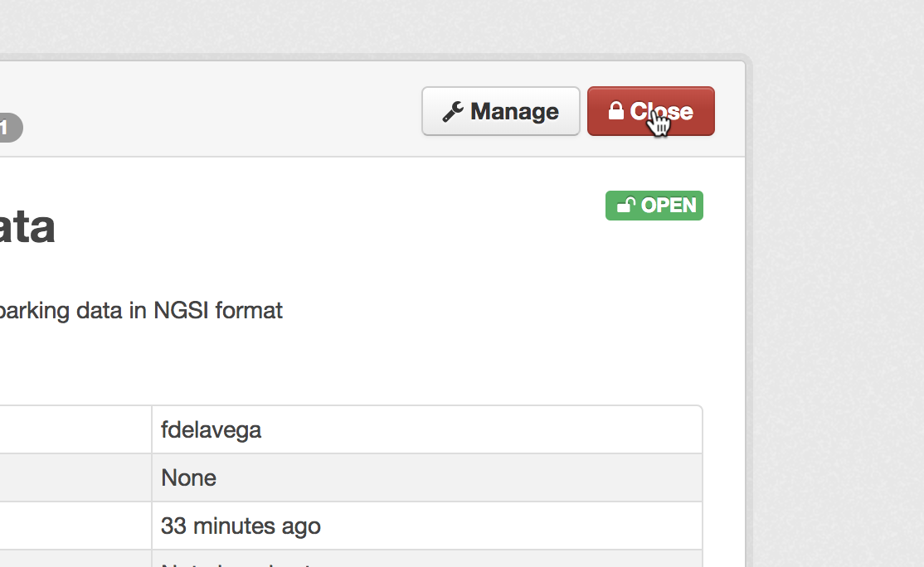
Task: Click the label cell left of fdelavega
Action: click(x=75, y=430)
